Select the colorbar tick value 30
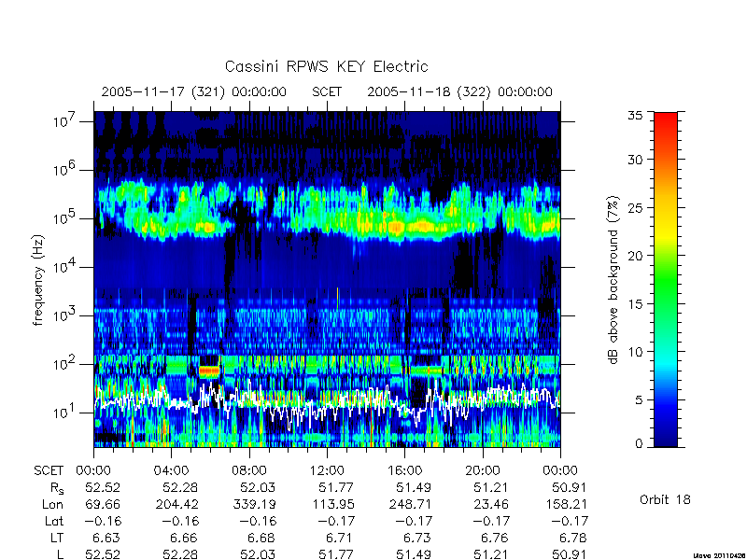Viewport: 747px width, 560px height. coord(635,160)
